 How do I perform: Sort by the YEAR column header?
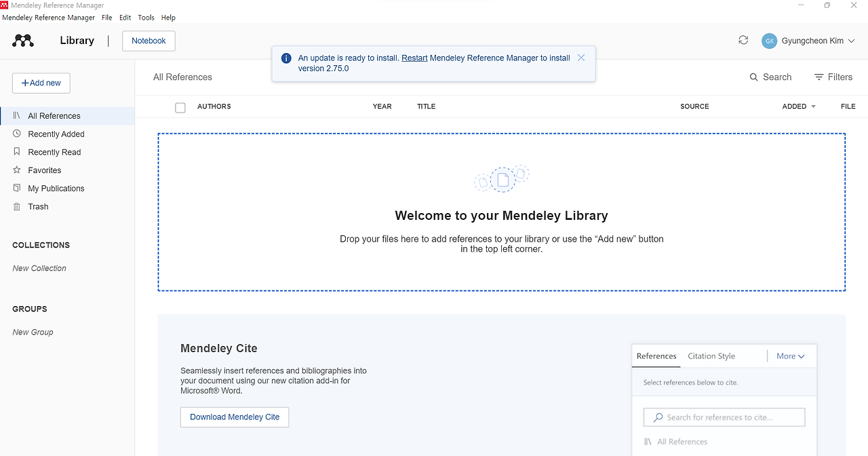382,107
